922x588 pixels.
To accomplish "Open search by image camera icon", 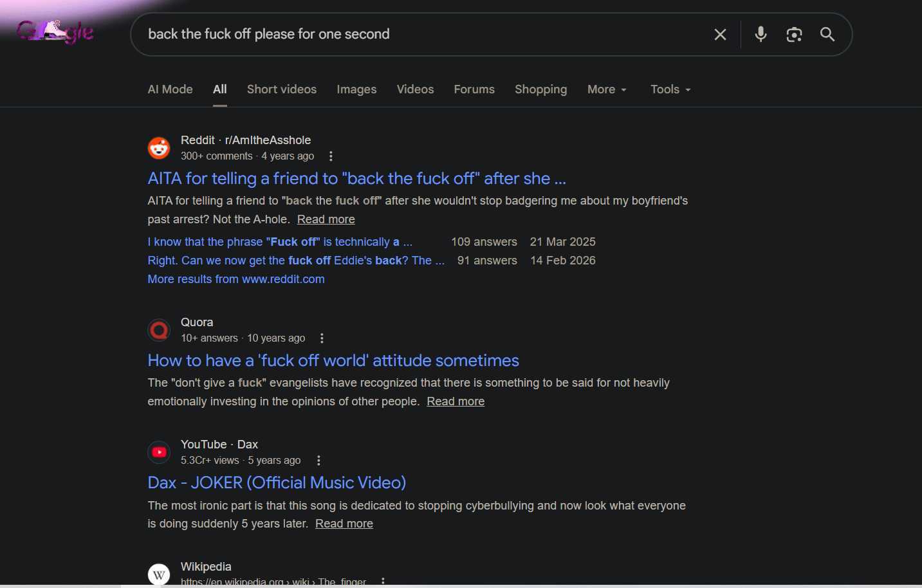I will tap(794, 35).
